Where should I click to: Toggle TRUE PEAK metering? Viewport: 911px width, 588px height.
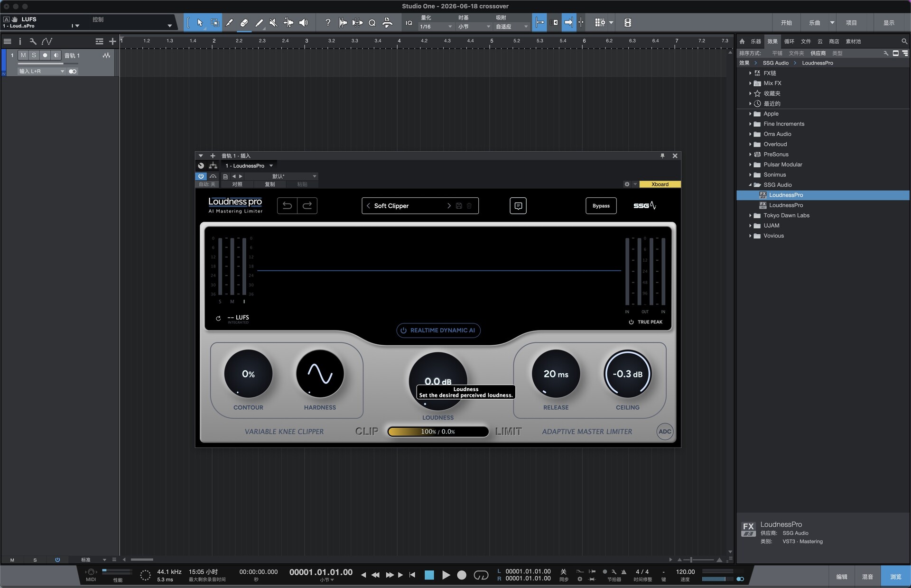click(x=645, y=322)
